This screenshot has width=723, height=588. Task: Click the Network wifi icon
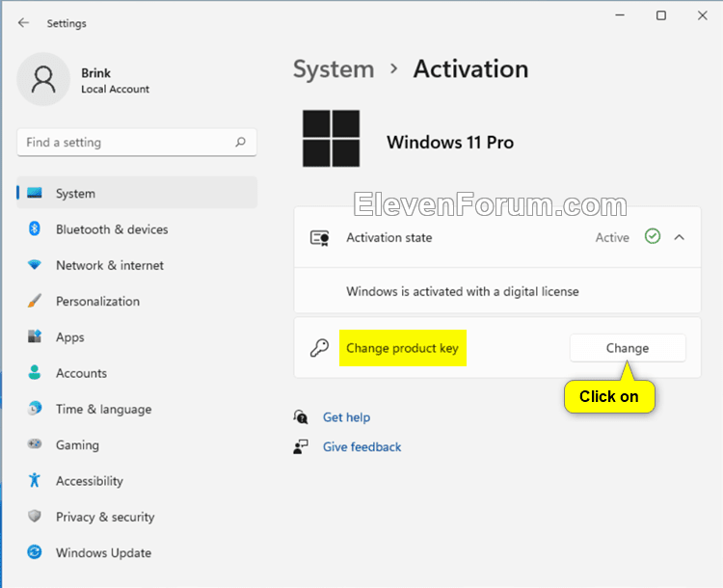point(35,265)
